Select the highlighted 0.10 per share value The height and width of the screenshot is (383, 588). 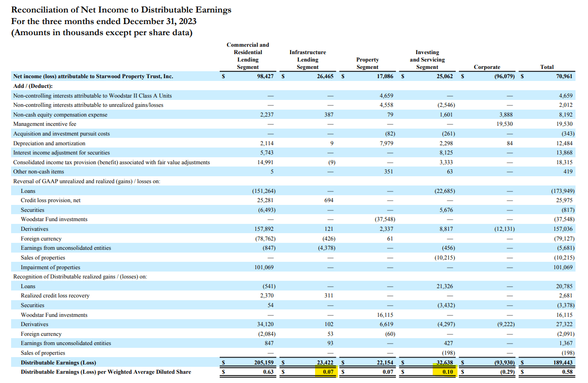click(448, 372)
